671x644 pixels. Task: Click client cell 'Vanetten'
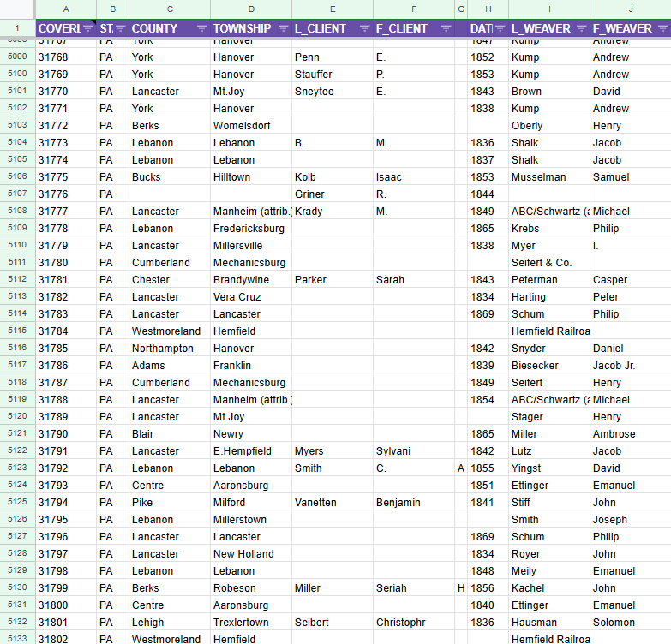click(333, 502)
